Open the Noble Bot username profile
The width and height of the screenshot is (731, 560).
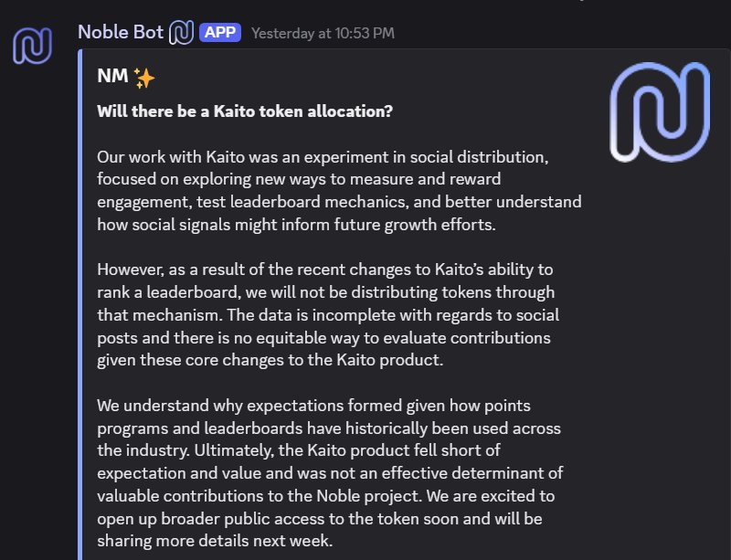pos(121,33)
